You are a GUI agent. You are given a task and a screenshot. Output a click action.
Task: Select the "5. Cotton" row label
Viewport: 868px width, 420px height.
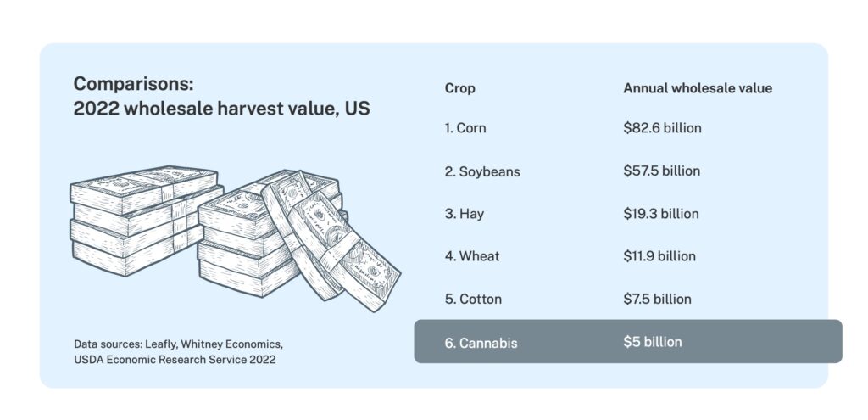pos(473,300)
